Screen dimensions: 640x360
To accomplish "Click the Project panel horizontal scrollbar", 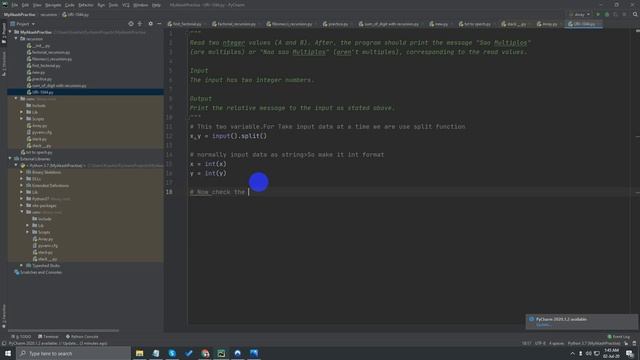I will click(63, 331).
